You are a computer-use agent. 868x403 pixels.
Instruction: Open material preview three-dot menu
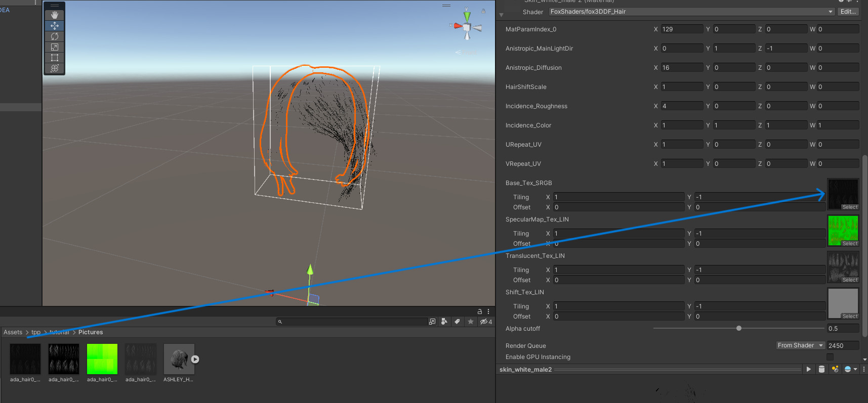coord(864,370)
